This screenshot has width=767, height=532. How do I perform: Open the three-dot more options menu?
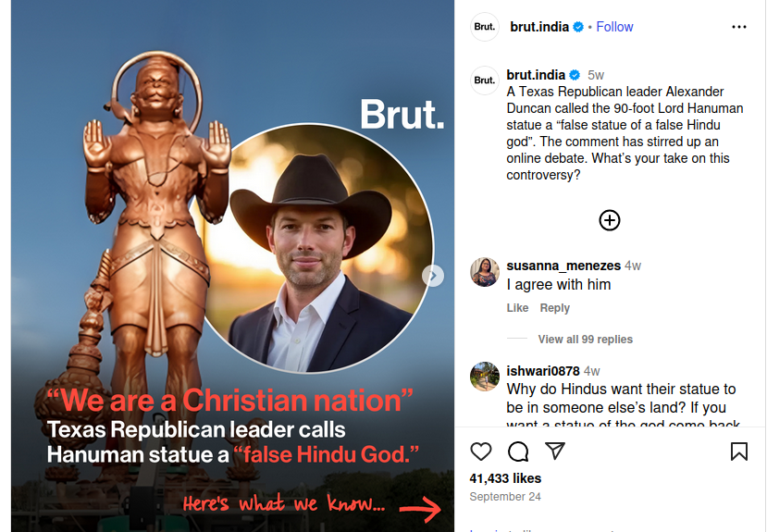click(739, 27)
